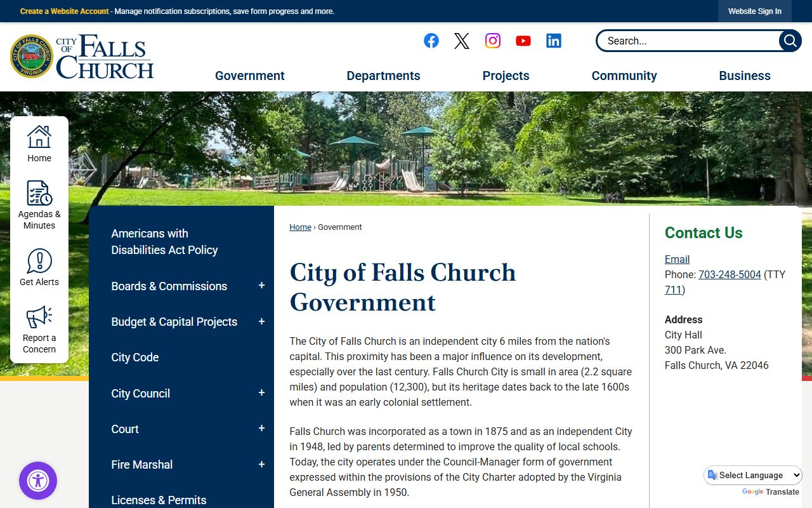Image resolution: width=812 pixels, height=508 pixels.
Task: Click the Home breadcrumb link
Action: pyautogui.click(x=300, y=227)
